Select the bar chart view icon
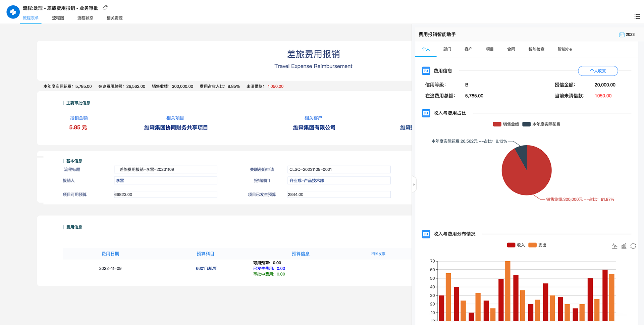The image size is (644, 325). tap(624, 246)
